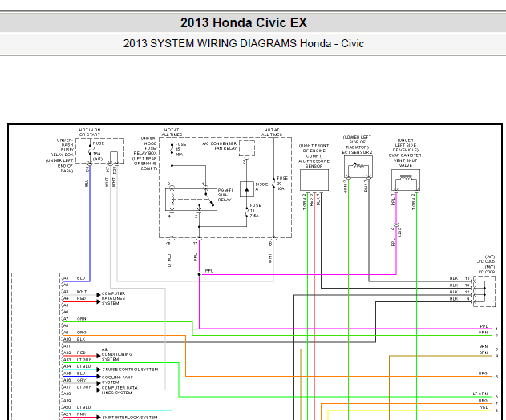Image resolution: width=506 pixels, height=420 pixels.
Task: Click the 'FUSE 7 15A (A/T)' label
Action: point(98,151)
